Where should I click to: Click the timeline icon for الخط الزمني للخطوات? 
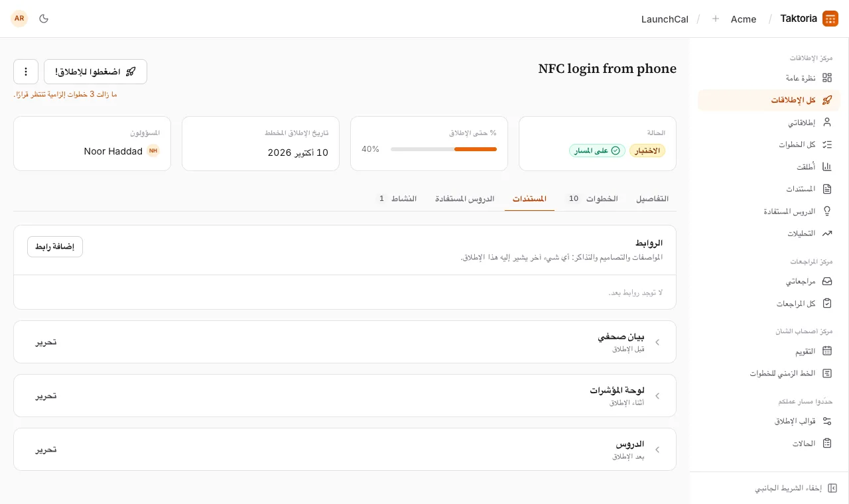[x=827, y=373]
